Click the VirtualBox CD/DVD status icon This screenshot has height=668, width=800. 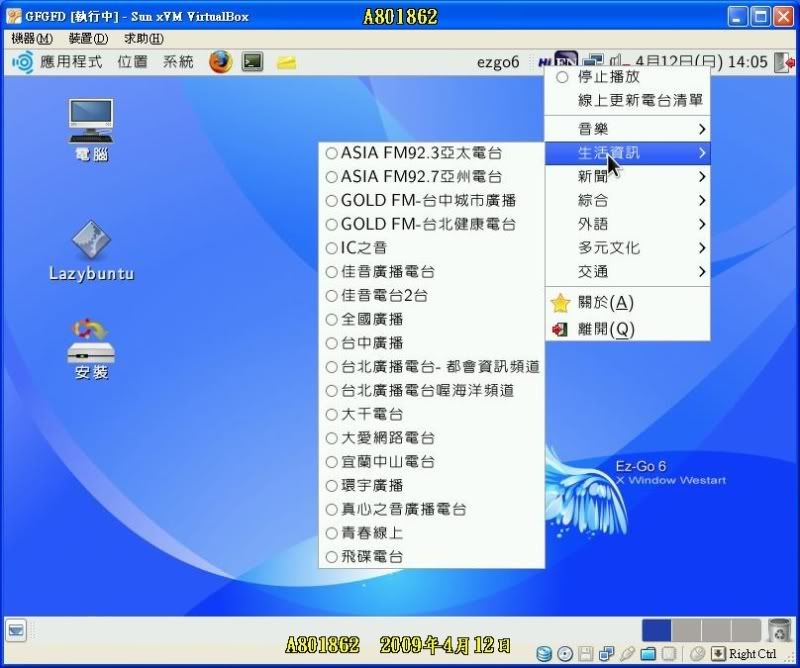[565, 654]
